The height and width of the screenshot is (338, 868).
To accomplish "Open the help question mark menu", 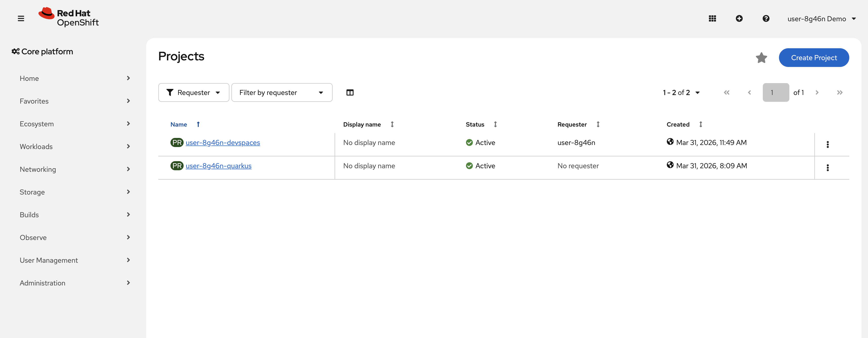I will (x=766, y=18).
